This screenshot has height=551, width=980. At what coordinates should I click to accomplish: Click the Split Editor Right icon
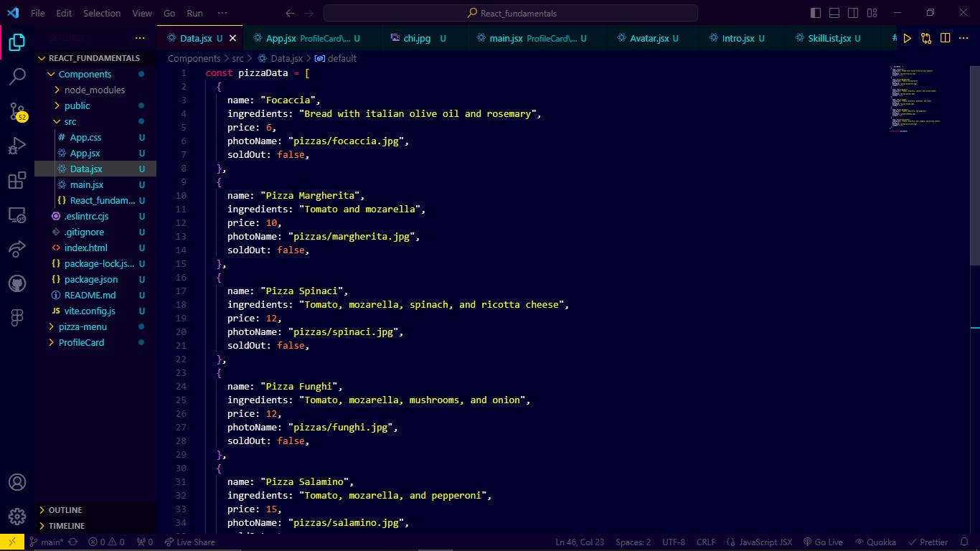pos(946,38)
